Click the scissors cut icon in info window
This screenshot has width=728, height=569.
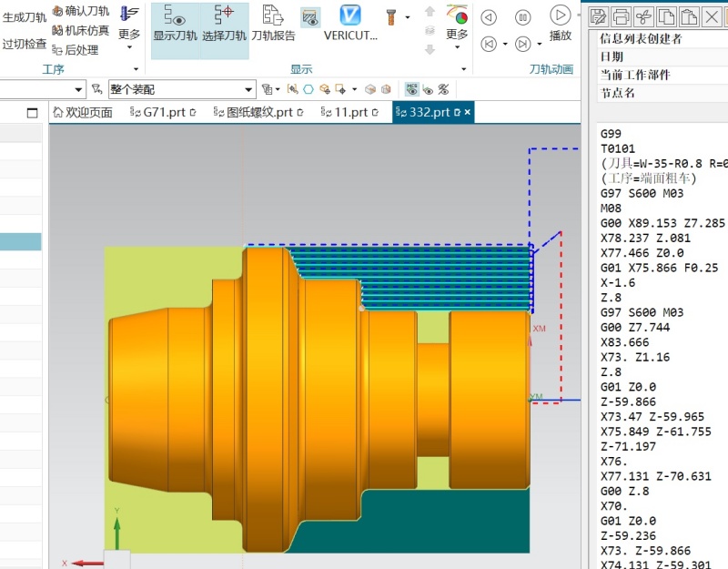pyautogui.click(x=644, y=17)
